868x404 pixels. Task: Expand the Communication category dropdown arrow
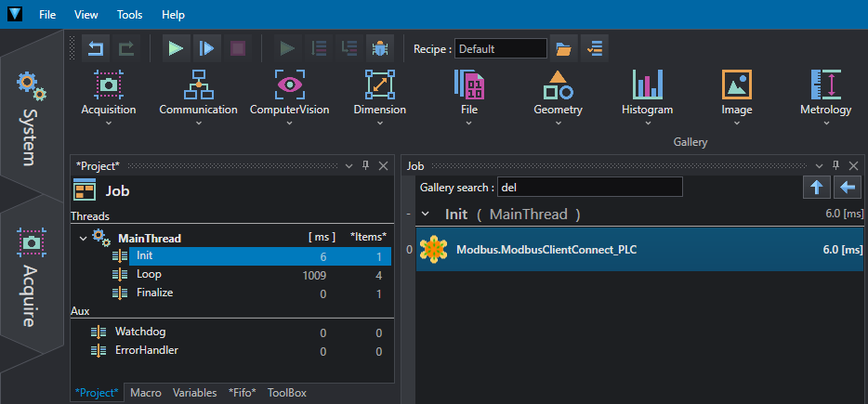(x=198, y=123)
